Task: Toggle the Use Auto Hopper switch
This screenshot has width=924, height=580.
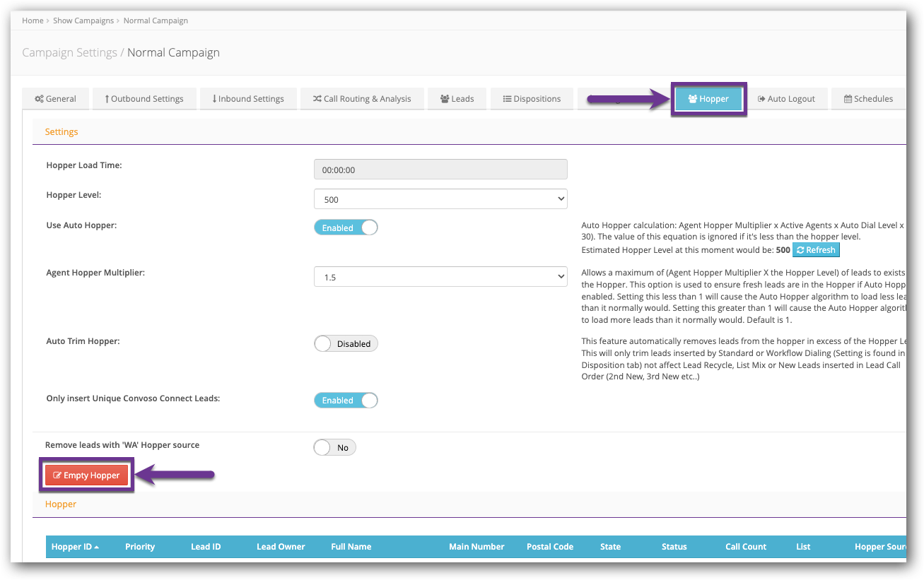Action: click(346, 227)
